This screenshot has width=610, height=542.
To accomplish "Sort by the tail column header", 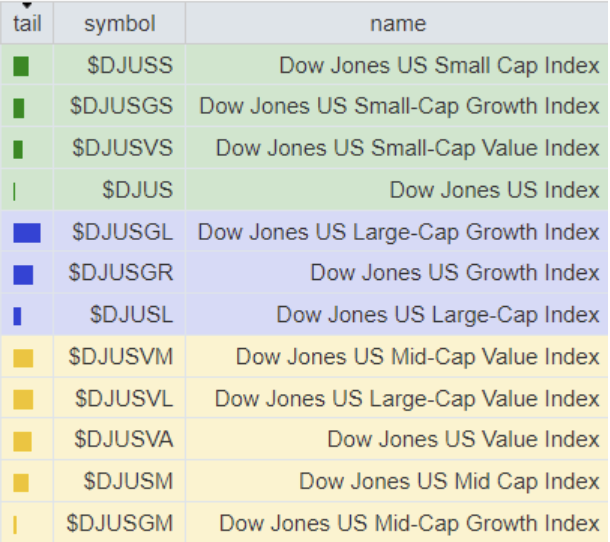I will 27,23.
